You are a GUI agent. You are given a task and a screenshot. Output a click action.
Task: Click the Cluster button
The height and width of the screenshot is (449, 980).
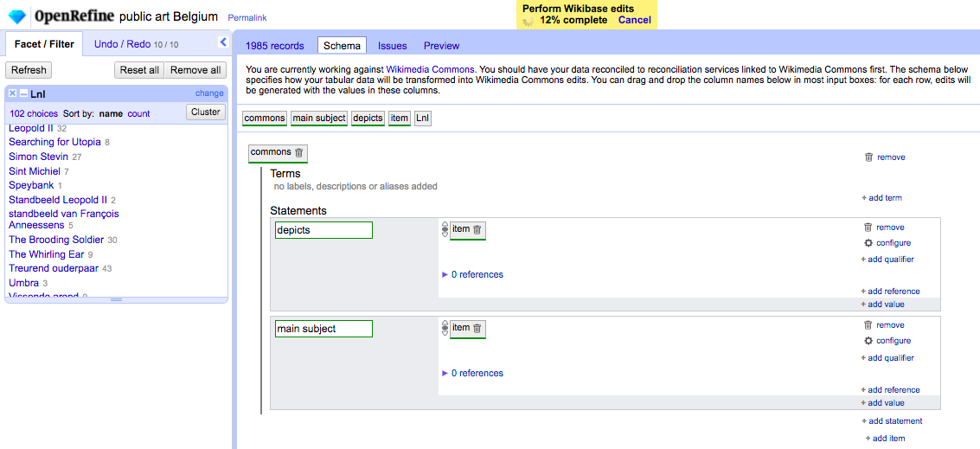pos(206,112)
